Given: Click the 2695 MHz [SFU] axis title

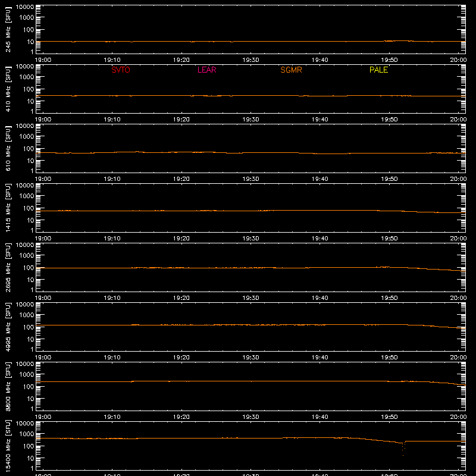Looking at the screenshot, I should tap(8, 267).
